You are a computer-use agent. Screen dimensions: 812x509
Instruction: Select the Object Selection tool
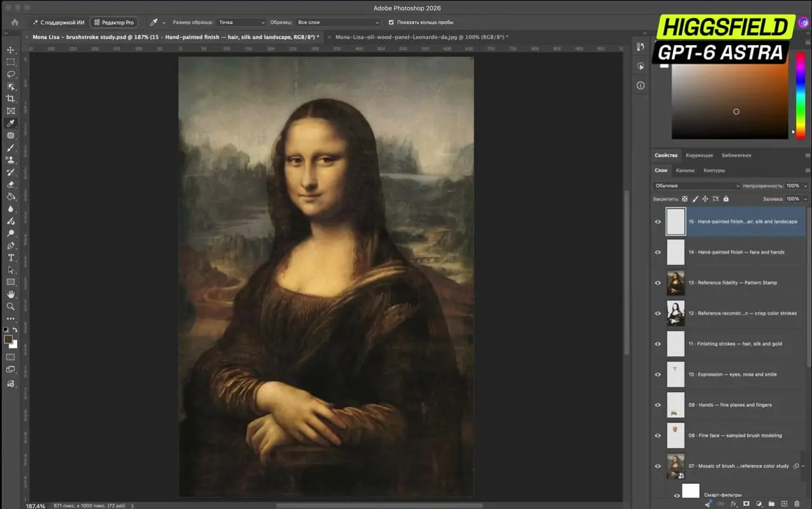(11, 86)
